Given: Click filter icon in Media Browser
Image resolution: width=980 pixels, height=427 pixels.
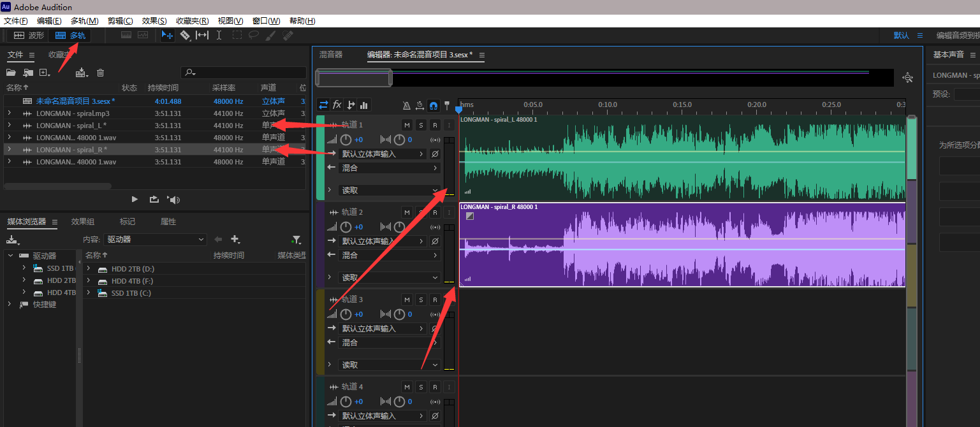Looking at the screenshot, I should point(296,240).
